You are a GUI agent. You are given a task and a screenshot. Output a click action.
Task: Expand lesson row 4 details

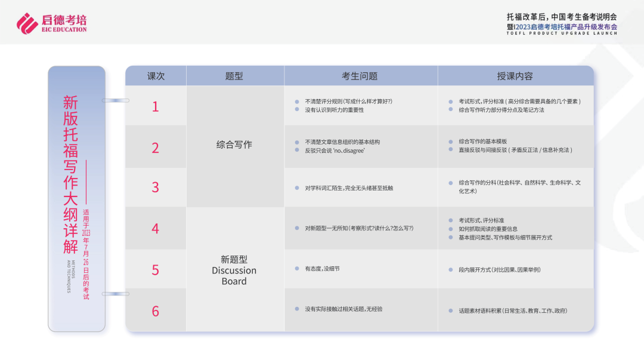155,227
